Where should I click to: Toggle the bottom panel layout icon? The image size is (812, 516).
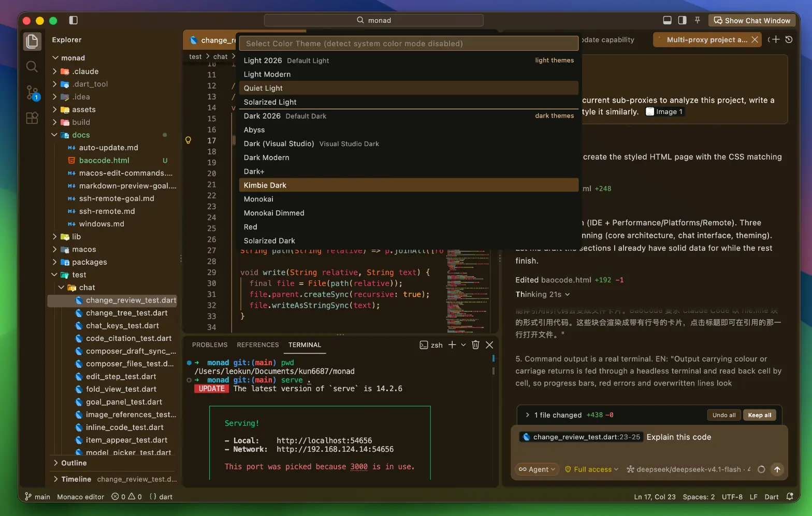[x=668, y=20]
